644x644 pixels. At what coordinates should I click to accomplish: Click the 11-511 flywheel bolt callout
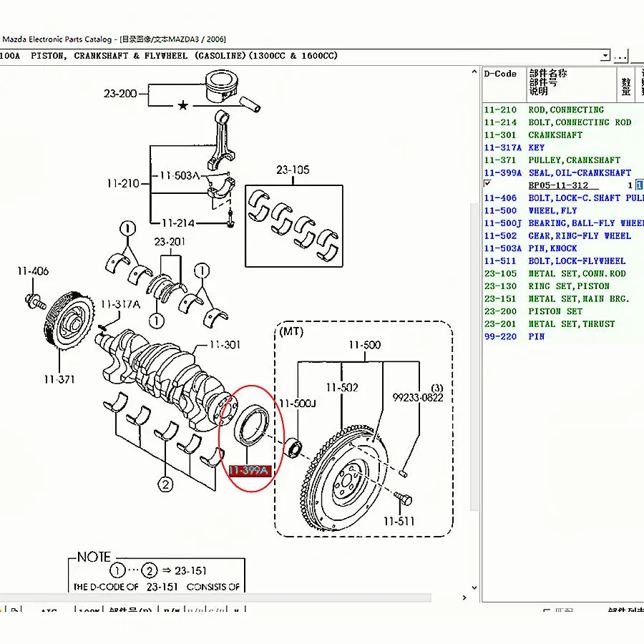pos(399,521)
